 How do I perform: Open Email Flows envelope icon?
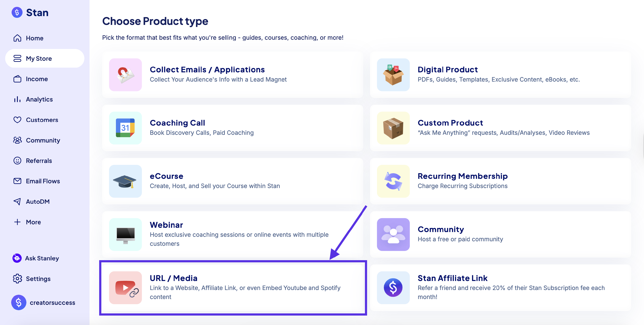point(17,181)
